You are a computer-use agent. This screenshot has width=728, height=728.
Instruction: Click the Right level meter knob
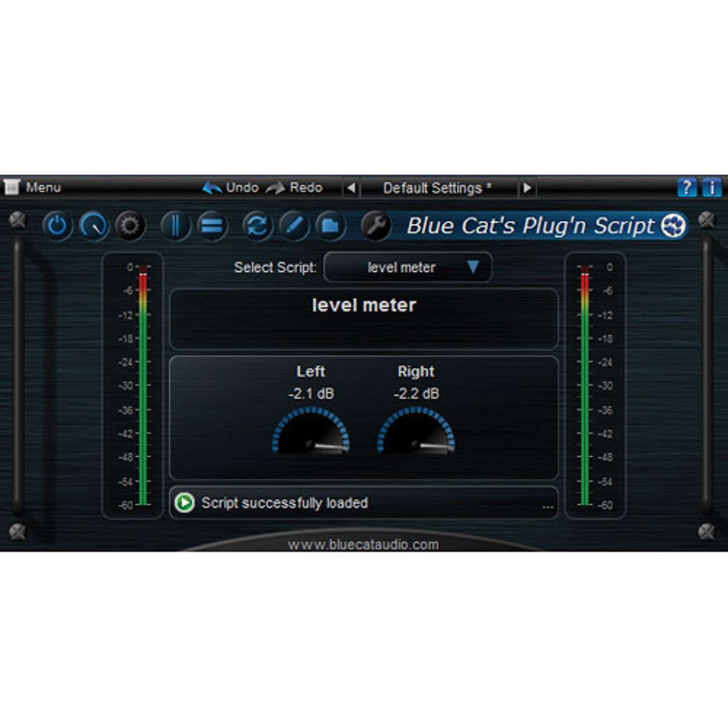pos(416,431)
